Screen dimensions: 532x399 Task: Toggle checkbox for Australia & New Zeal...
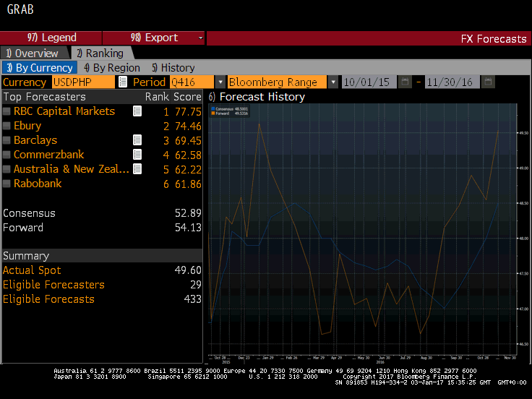[x=7, y=168]
